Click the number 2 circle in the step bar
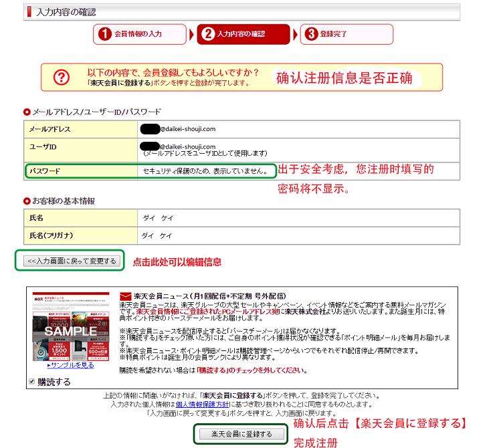 (208, 34)
